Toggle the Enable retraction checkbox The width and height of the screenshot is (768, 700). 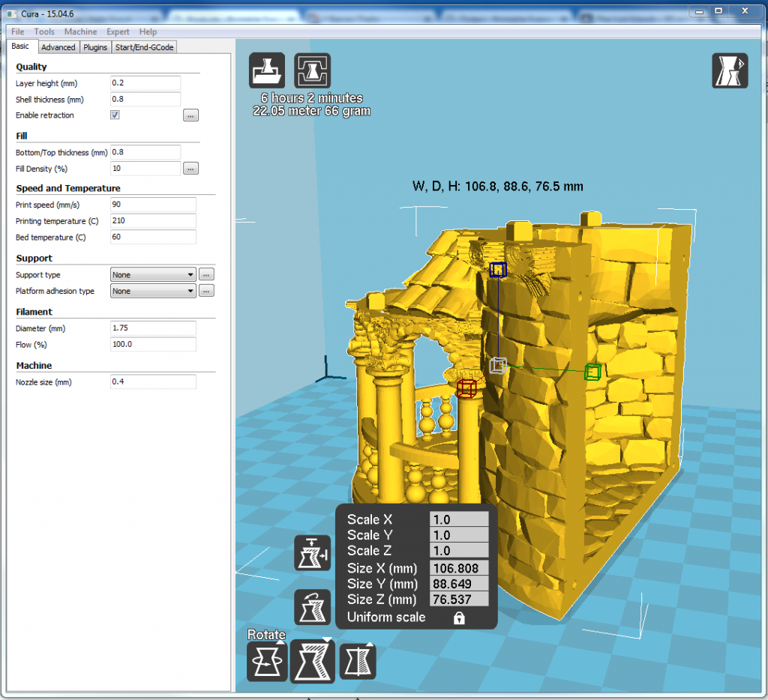(115, 115)
